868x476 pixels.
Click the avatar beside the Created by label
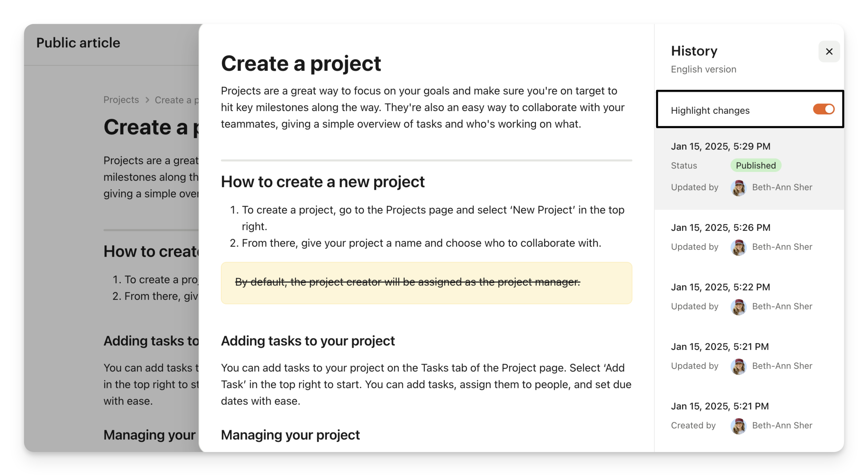(x=738, y=426)
